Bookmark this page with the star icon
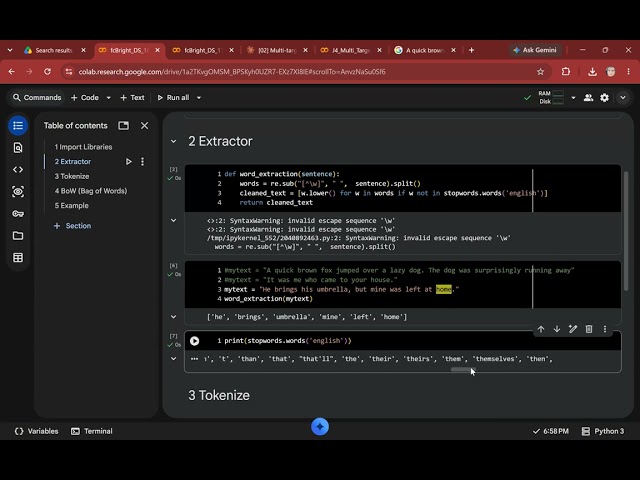Viewport: 640px width, 480px height. tap(540, 72)
